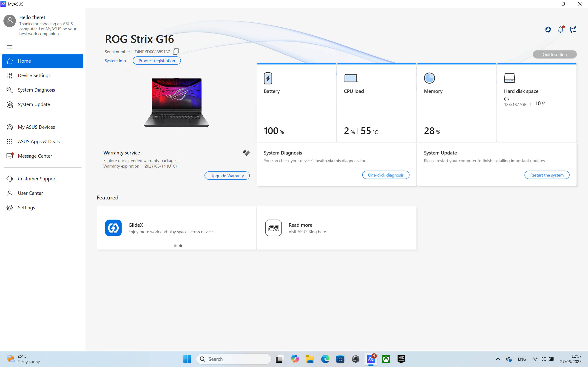Viewport: 588px width, 367px height.
Task: Open Xbox app from the taskbar
Action: [386, 359]
